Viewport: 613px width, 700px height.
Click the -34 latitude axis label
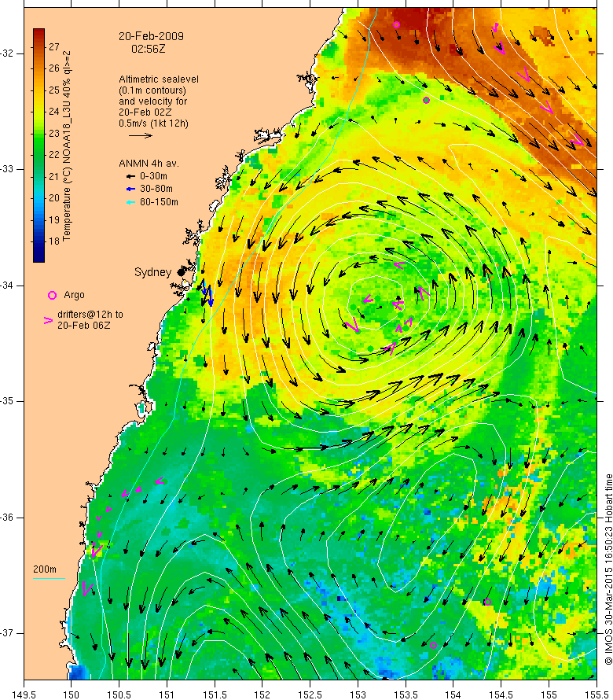click(8, 286)
